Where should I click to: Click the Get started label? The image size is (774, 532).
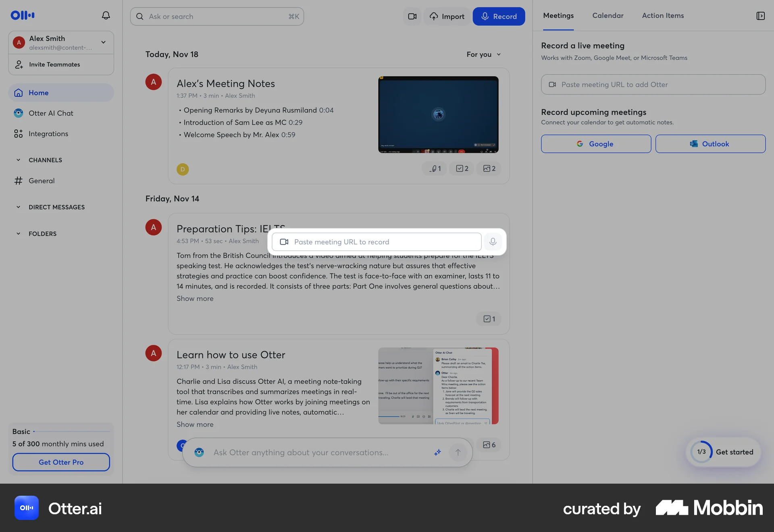734,452
